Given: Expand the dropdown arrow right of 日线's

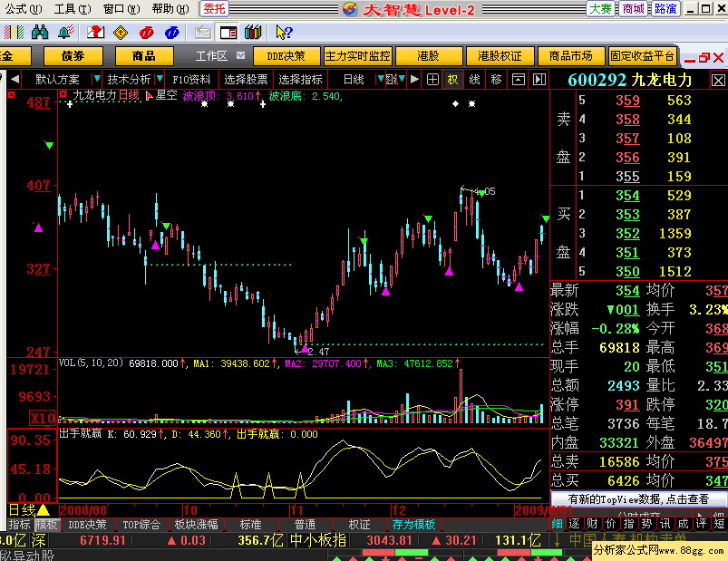Looking at the screenshot, I should (x=402, y=80).
